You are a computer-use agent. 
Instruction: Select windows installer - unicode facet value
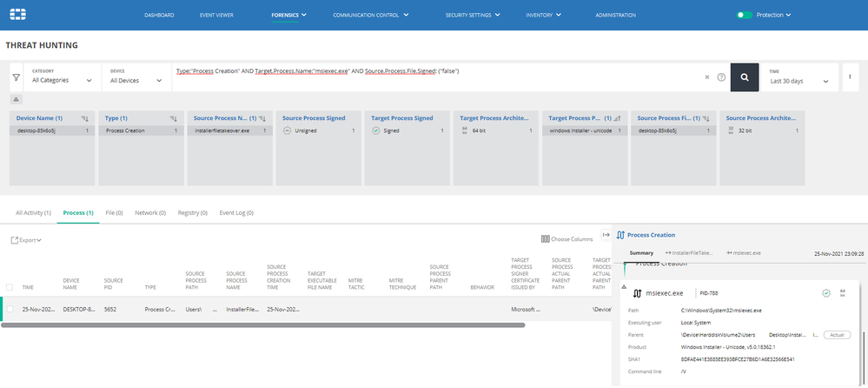pos(585,130)
